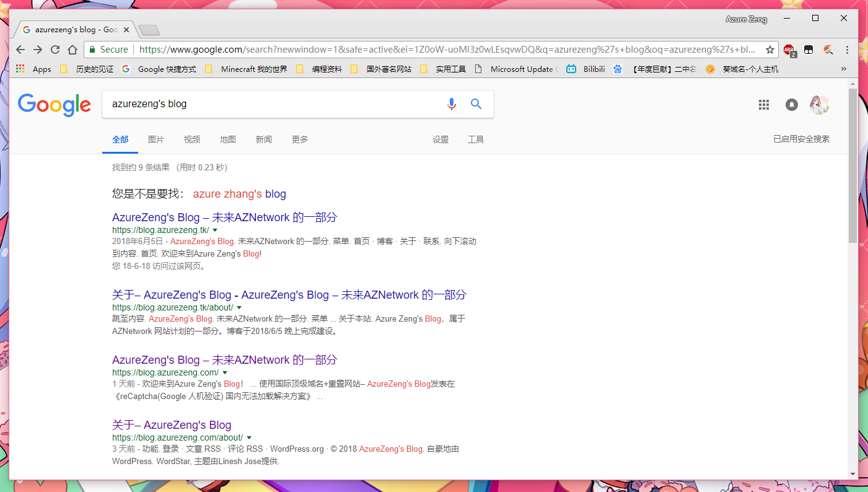
Task: Click the orange fan-shaped extension icon
Action: (828, 50)
